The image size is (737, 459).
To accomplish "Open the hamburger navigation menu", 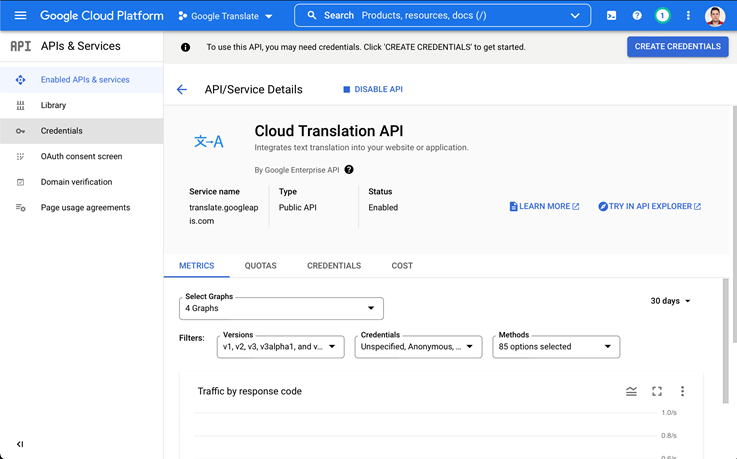I will (20, 16).
